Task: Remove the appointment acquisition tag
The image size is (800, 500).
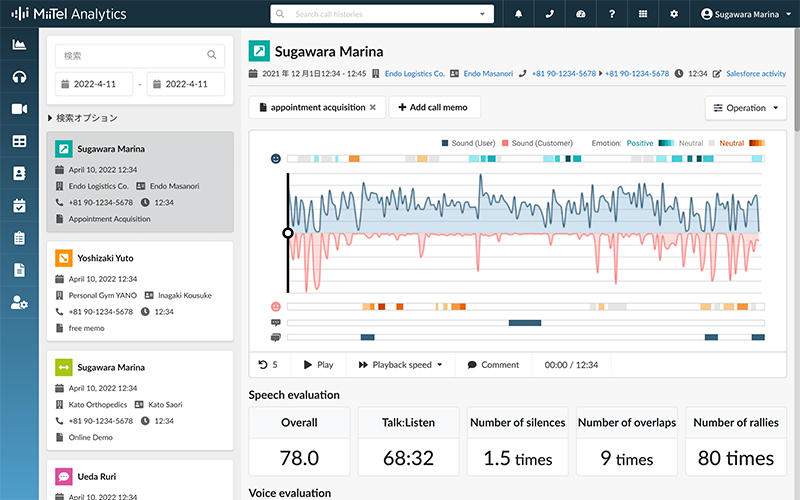Action: pos(373,107)
